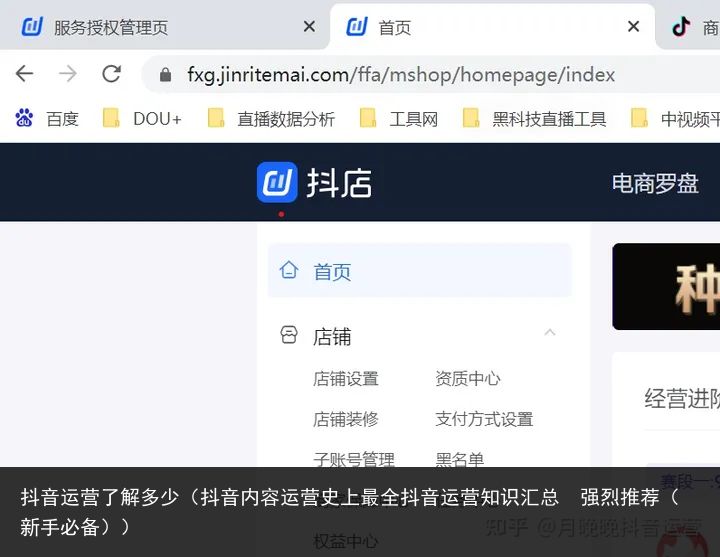Select 首页 in the sidebar menu
720x557 pixels.
419,271
